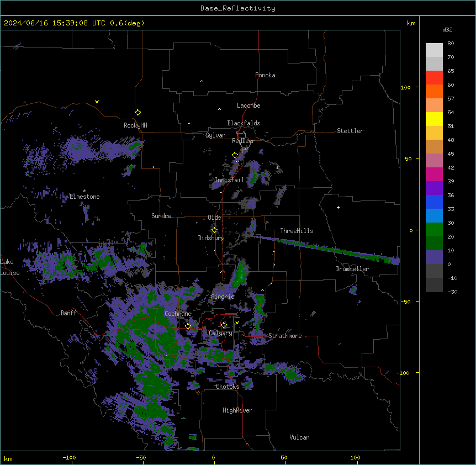Image resolution: width=476 pixels, height=465 pixels.
Task: Select the Innisfail label
Action: coord(229,180)
